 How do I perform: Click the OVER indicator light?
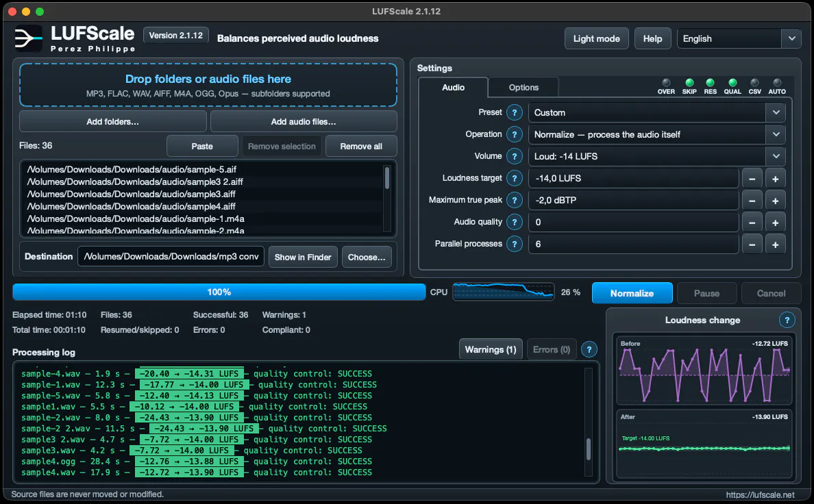pyautogui.click(x=666, y=83)
